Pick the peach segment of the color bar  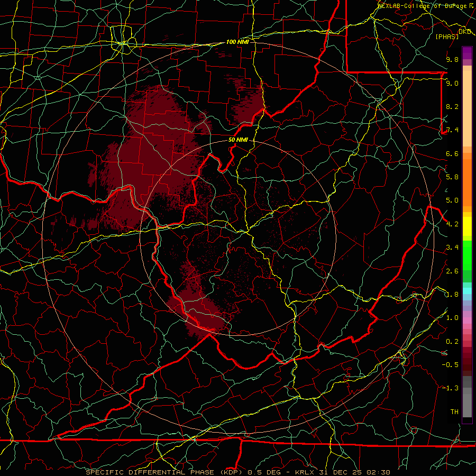467,109
